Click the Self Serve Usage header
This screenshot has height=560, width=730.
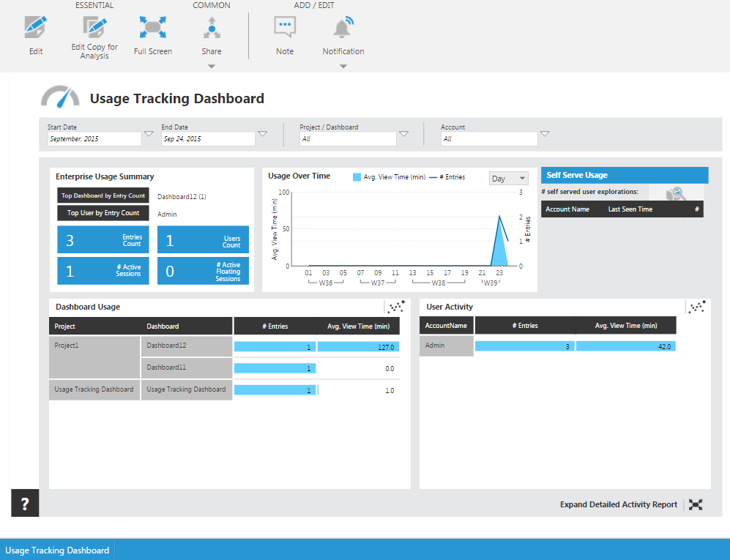625,175
